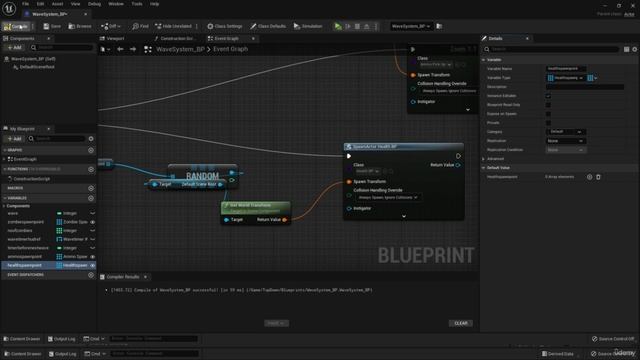Viewport: 640px width, 360px height.
Task: Edit the Variable Name field
Action: (x=566, y=69)
